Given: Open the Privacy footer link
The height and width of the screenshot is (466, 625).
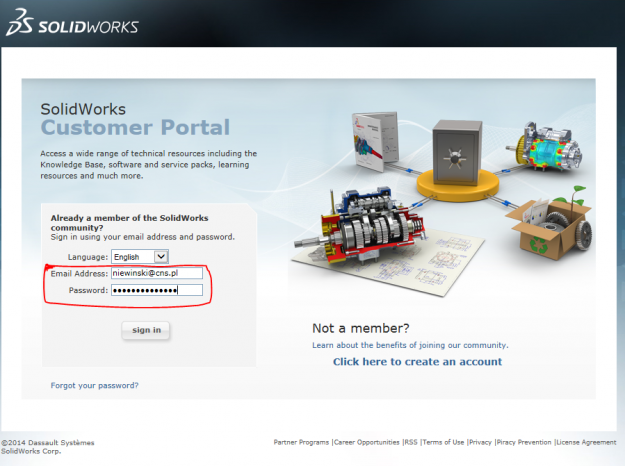Looking at the screenshot, I should [x=480, y=442].
